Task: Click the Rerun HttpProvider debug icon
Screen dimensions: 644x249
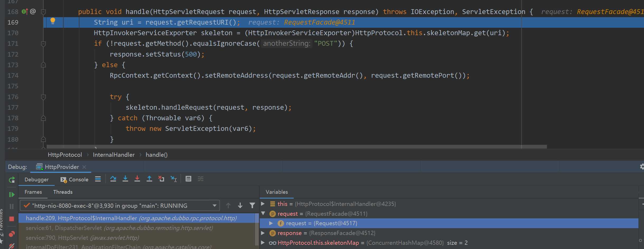Action: click(x=12, y=180)
